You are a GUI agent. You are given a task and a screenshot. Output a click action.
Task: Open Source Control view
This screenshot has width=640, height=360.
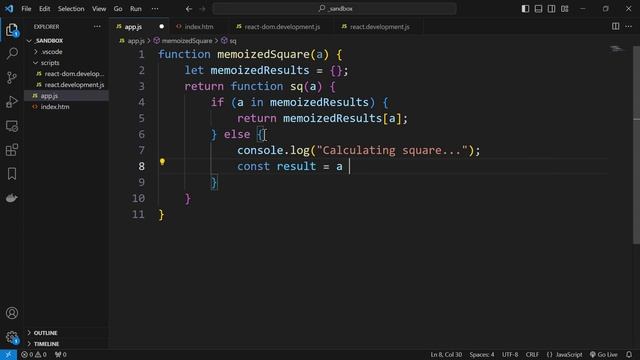click(12, 78)
